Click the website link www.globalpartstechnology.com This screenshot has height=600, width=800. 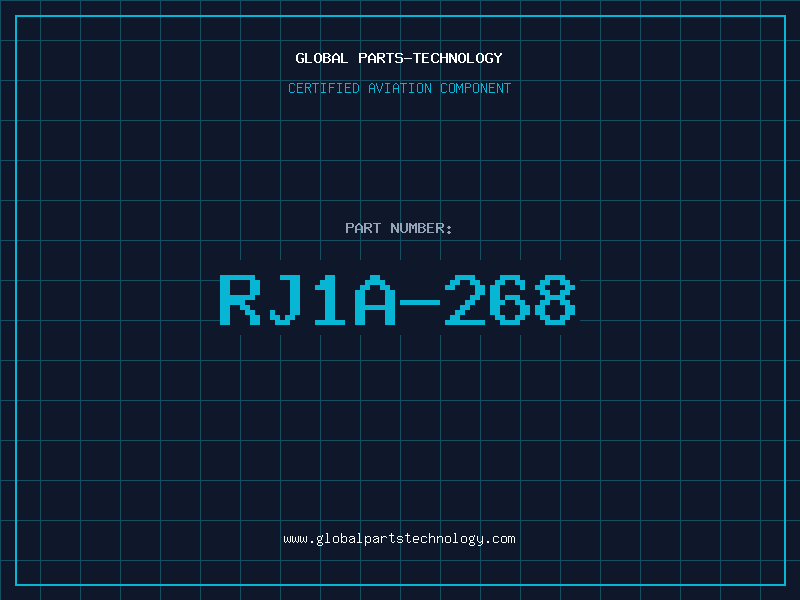point(399,539)
